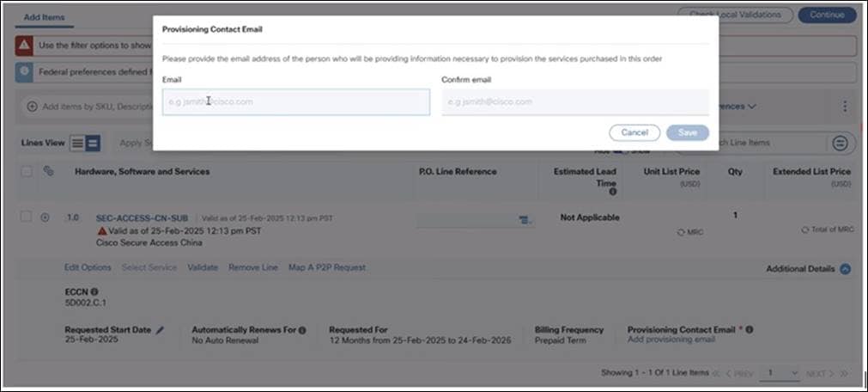This screenshot has width=868, height=392.
Task: Click the 'Prepaid Term' billing value
Action: 561,340
